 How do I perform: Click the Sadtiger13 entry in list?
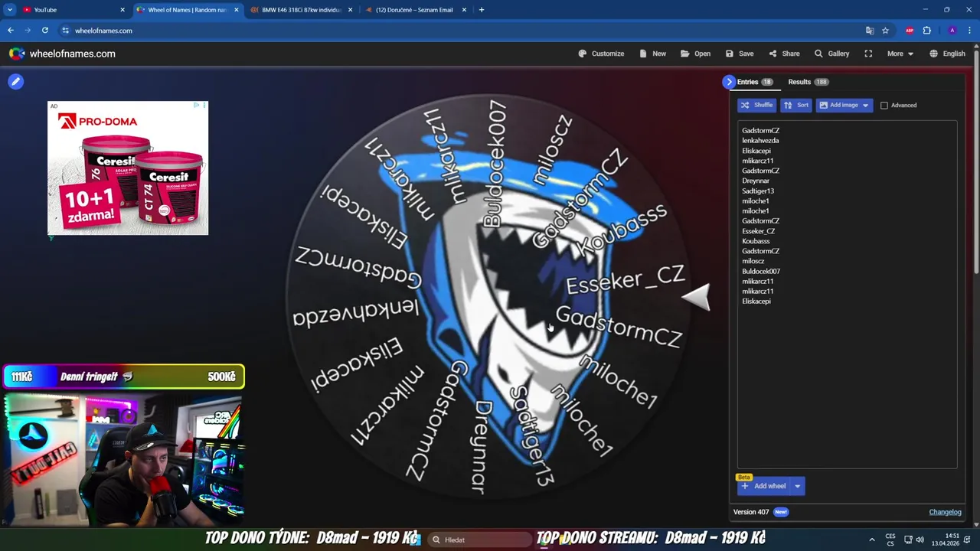tap(758, 191)
